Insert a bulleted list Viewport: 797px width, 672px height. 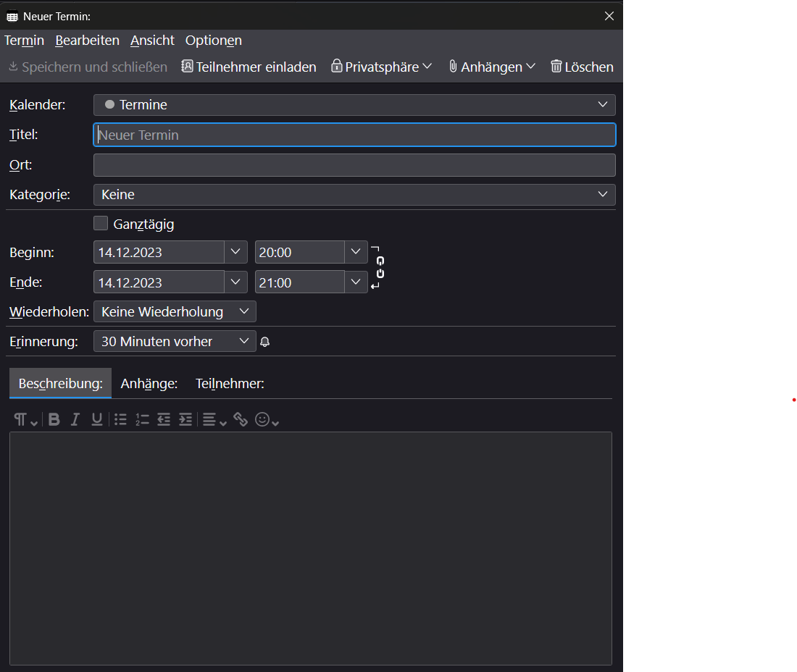tap(120, 420)
